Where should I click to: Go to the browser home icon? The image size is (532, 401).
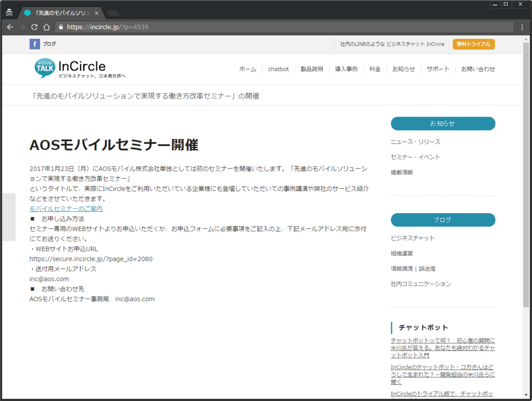tap(46, 27)
